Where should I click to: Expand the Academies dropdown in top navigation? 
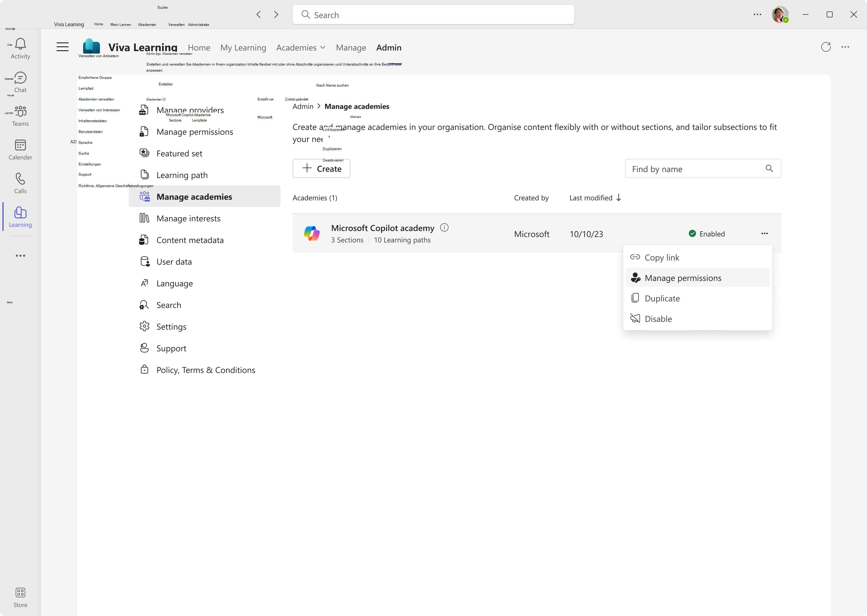point(323,48)
